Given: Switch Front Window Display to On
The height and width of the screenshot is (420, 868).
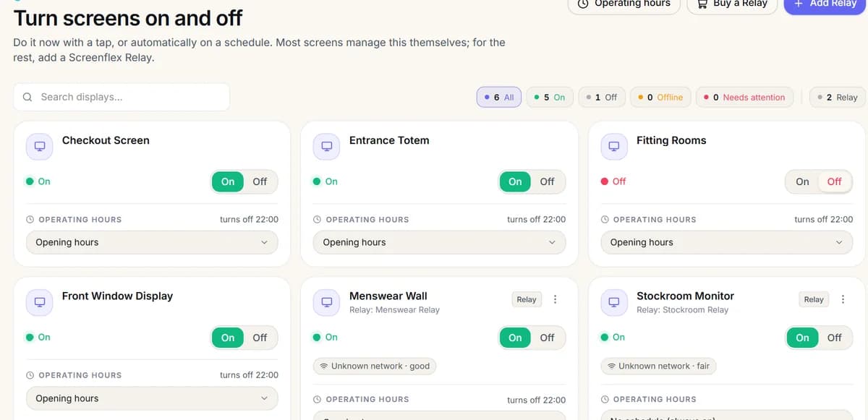Looking at the screenshot, I should [228, 338].
